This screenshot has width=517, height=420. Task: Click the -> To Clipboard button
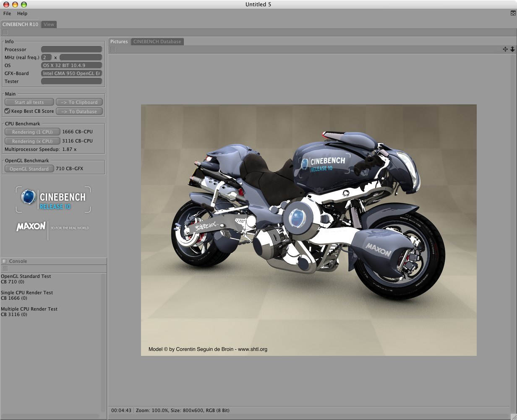point(79,102)
